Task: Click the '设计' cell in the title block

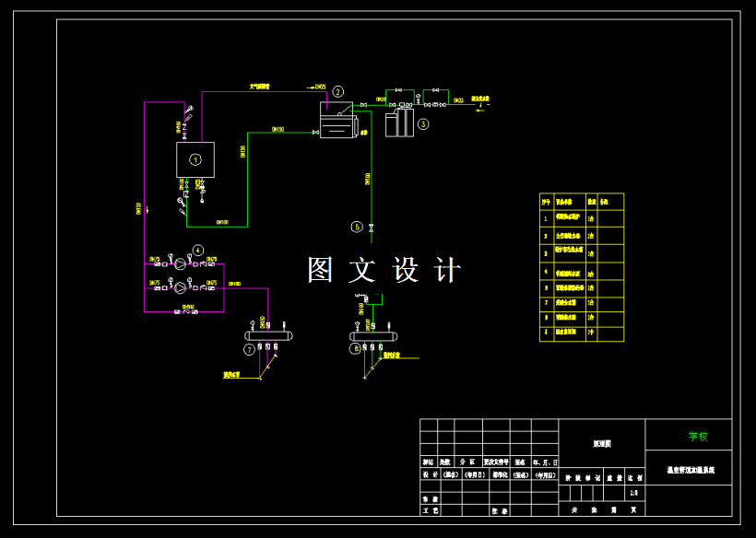Action: point(430,474)
